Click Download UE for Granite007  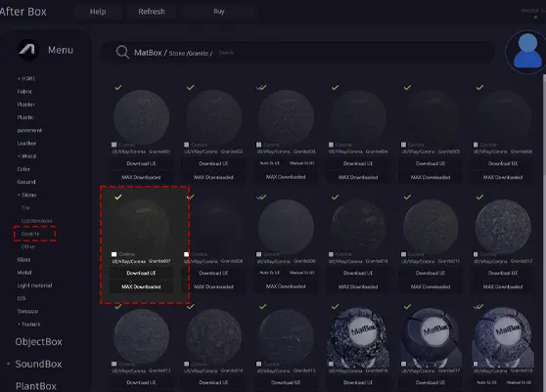141,273
